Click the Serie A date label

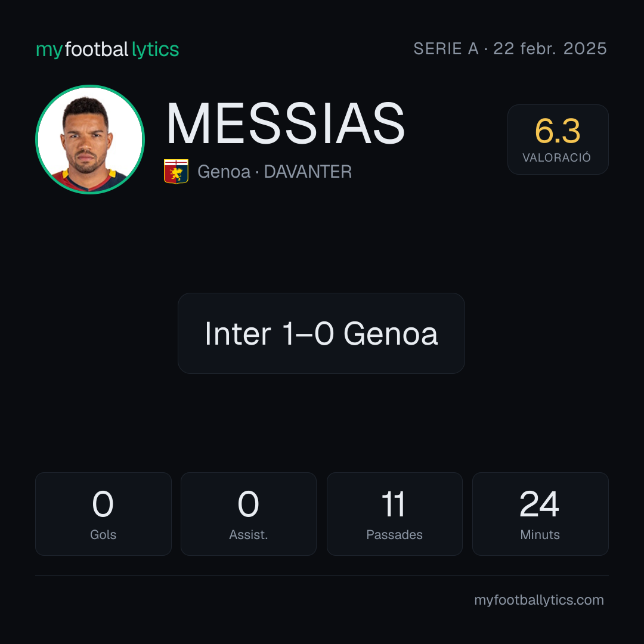pos(510,48)
